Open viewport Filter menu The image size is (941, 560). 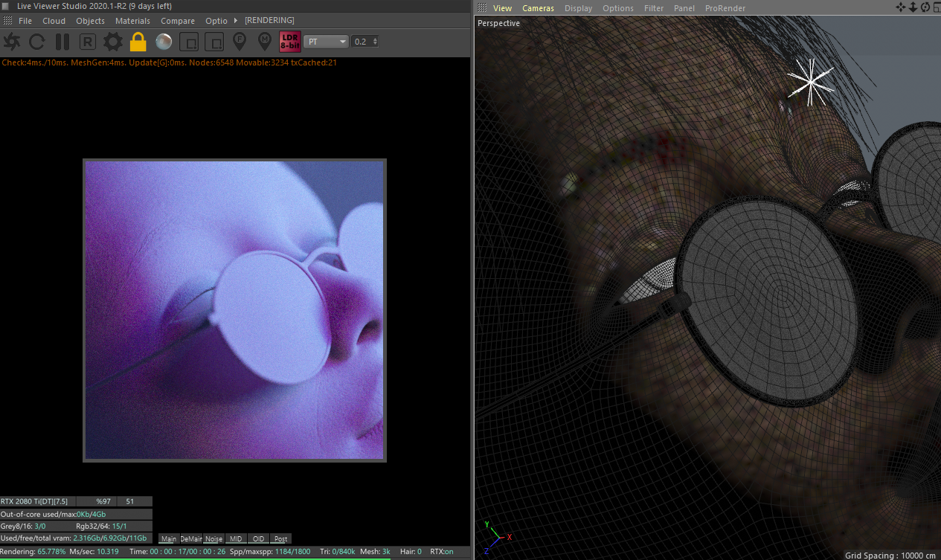click(654, 8)
